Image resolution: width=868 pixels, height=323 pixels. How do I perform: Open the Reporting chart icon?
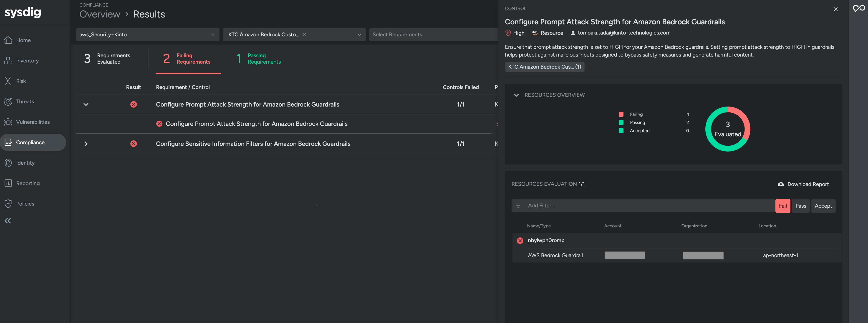(x=8, y=183)
